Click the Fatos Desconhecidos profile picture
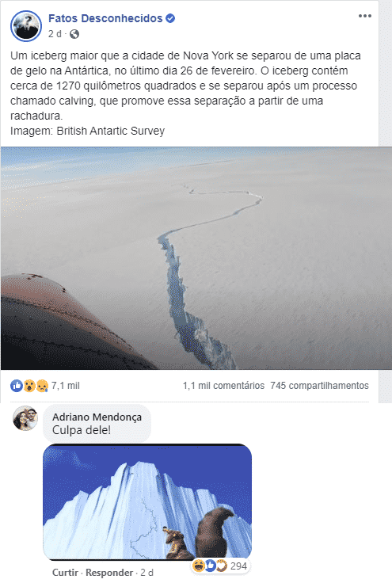Image resolution: width=392 pixels, height=583 pixels. click(x=26, y=25)
